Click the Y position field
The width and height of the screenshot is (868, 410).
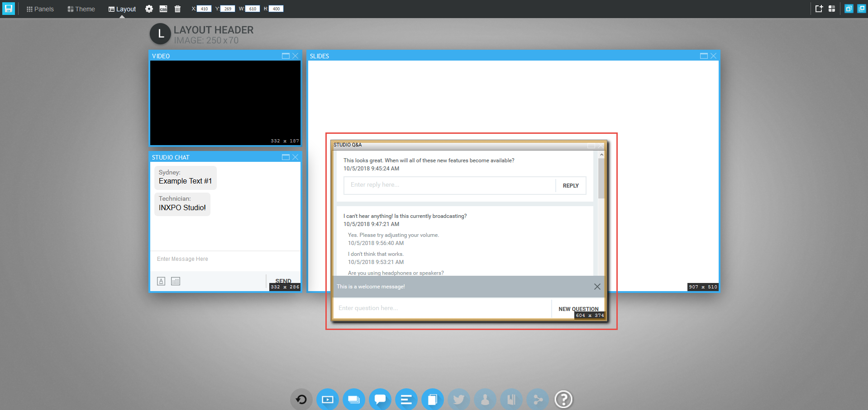tap(228, 9)
